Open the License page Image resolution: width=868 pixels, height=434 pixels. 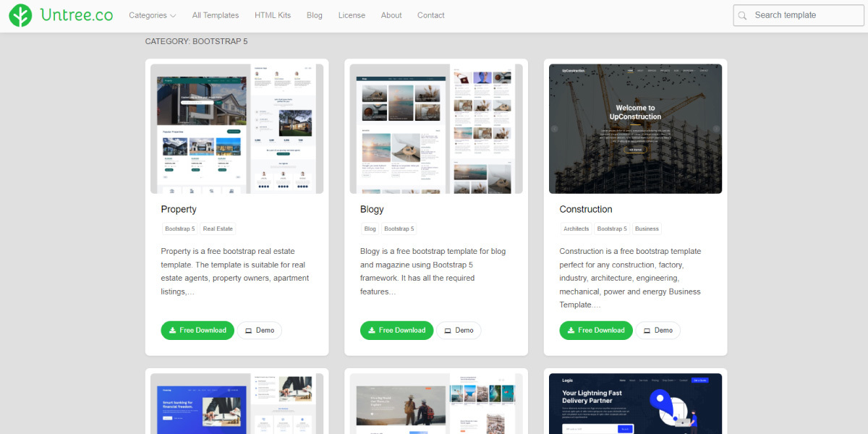(352, 15)
